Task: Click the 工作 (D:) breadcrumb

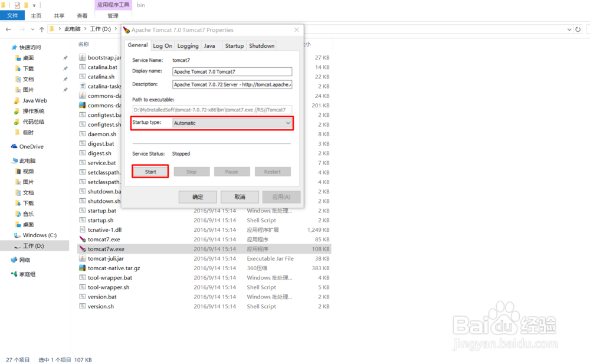Action: (100, 29)
